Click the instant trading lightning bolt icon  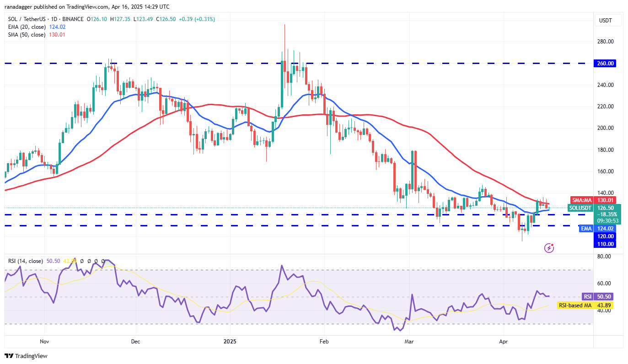548,247
